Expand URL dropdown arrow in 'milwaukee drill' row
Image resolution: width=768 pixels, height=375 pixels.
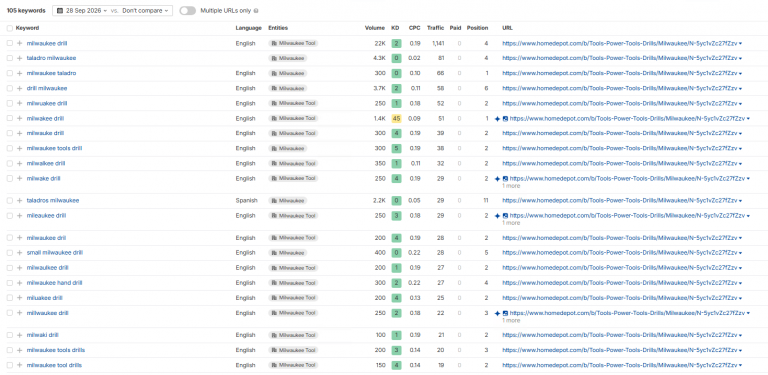(x=740, y=44)
